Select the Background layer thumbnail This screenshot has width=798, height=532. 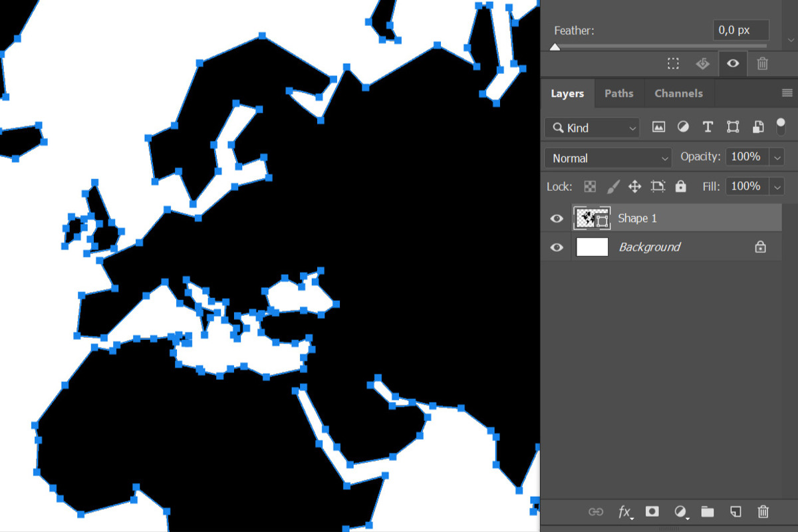(592, 247)
